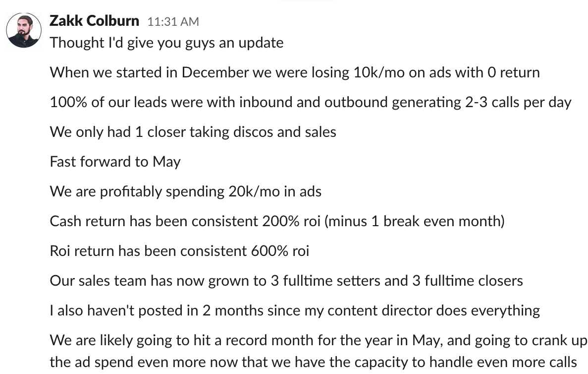Screen dimensions: 588x374
Task: Open the 11:31 AM message timestamp
Action: pyautogui.click(x=173, y=22)
